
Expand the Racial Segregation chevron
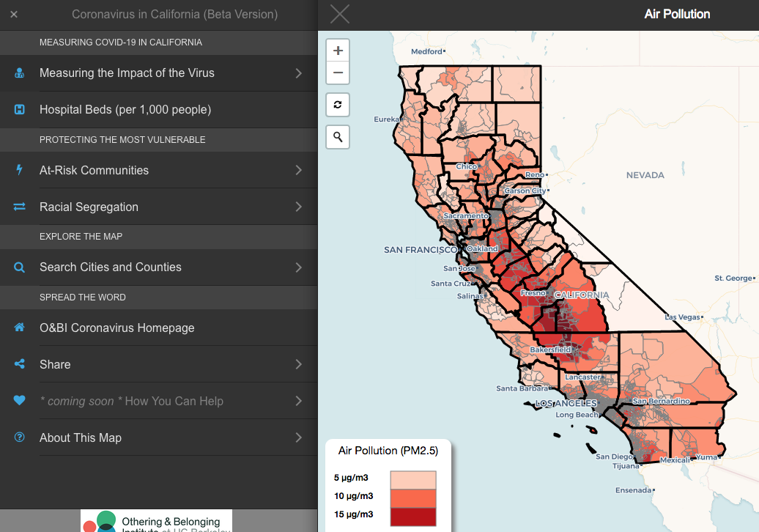click(299, 207)
